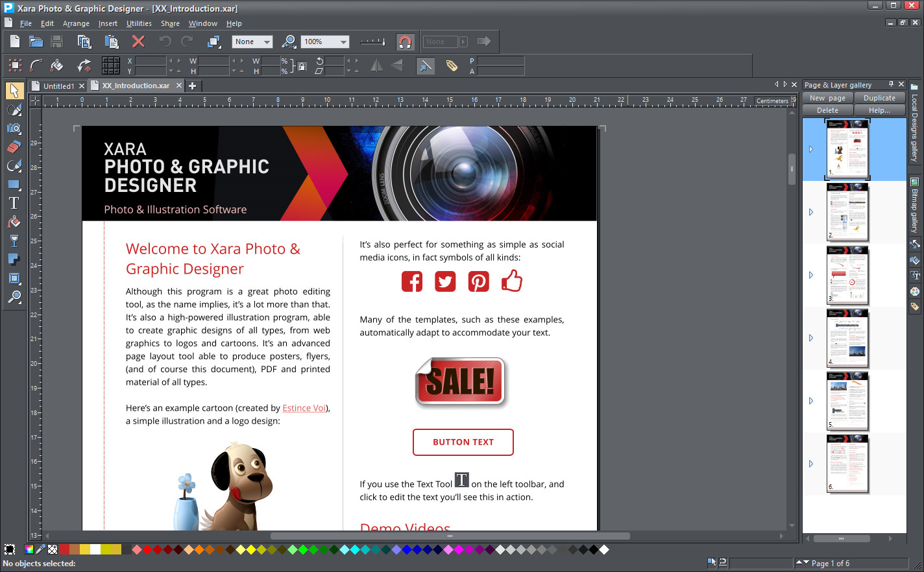Pick the white color swatch in color line
This screenshot has height=572, width=924.
pyautogui.click(x=95, y=549)
